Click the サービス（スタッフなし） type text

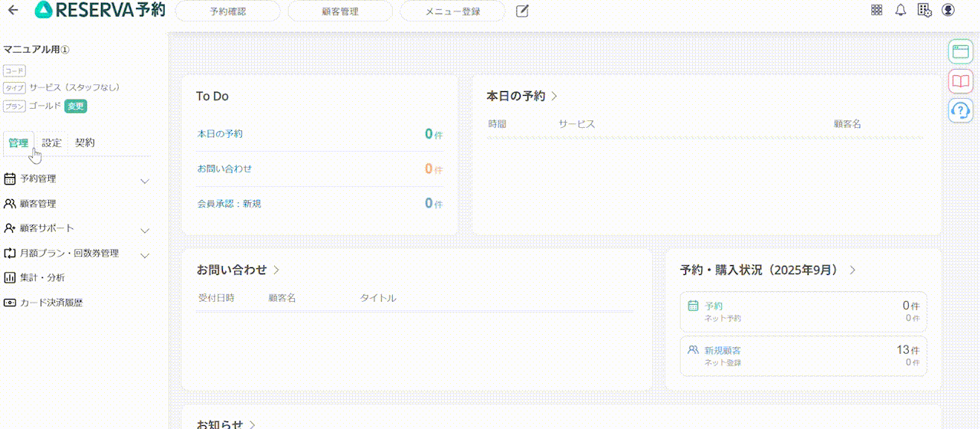[75, 87]
